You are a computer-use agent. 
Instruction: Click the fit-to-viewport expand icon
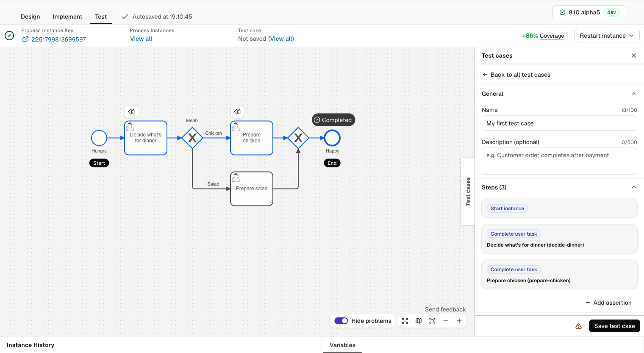(x=405, y=321)
